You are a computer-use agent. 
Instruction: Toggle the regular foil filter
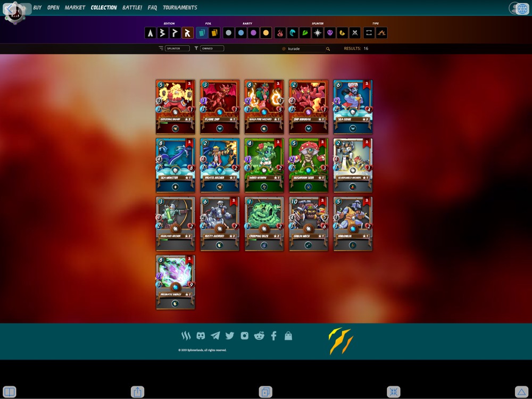click(202, 33)
